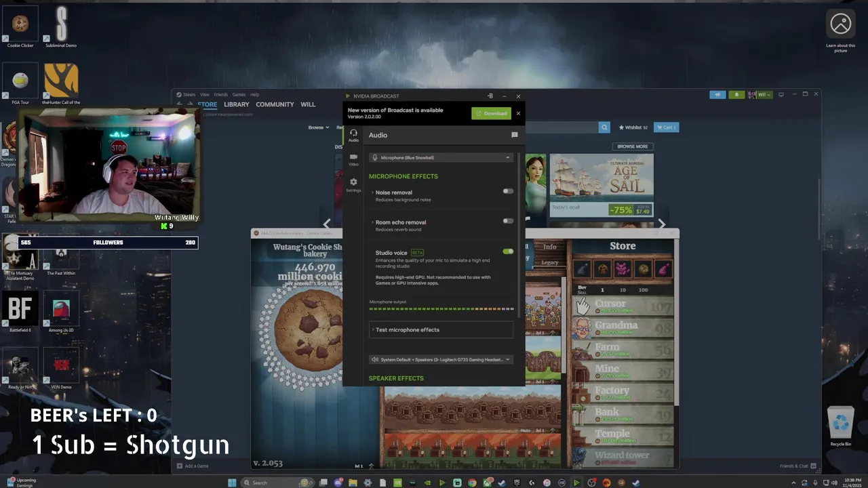
Task: Enable the Noise removal toggle
Action: pyautogui.click(x=508, y=191)
